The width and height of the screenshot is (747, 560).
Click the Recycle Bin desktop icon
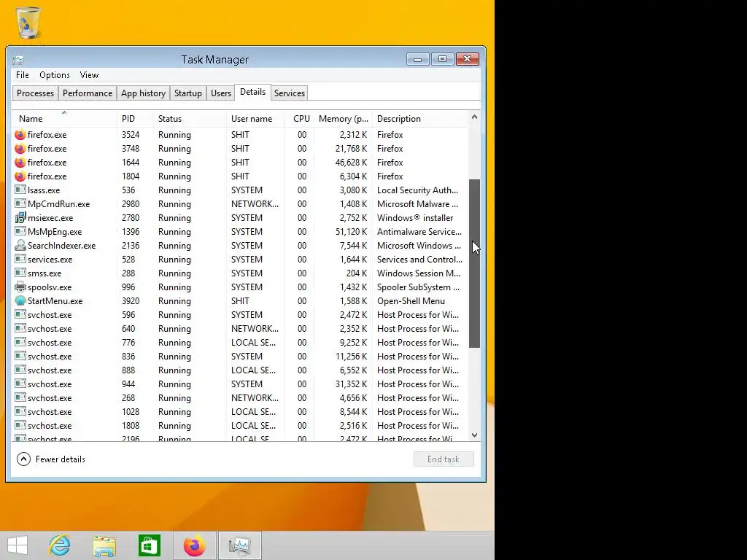point(28,23)
